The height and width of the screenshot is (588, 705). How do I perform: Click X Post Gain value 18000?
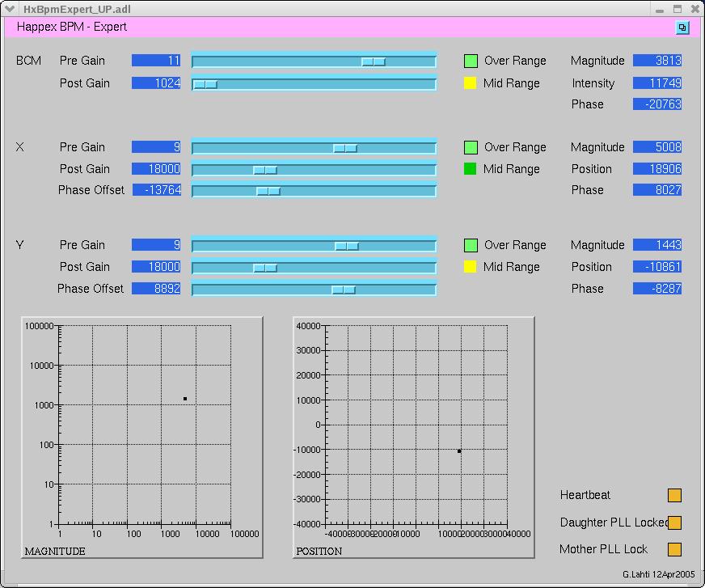156,169
